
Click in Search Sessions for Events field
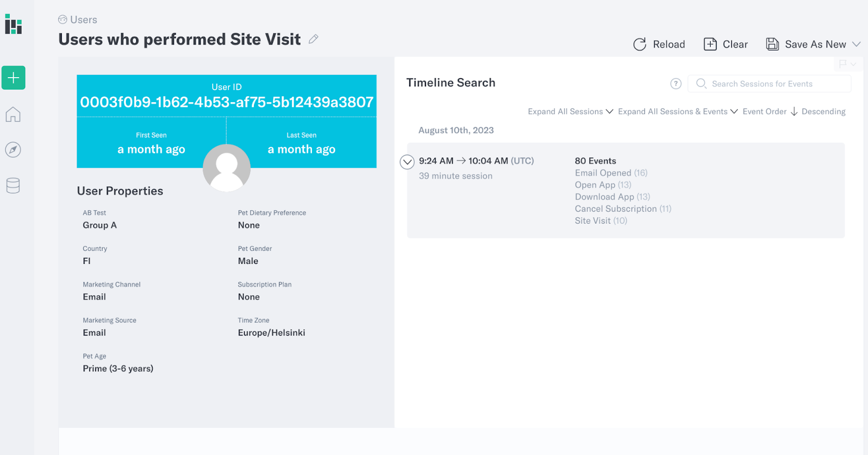pos(769,84)
